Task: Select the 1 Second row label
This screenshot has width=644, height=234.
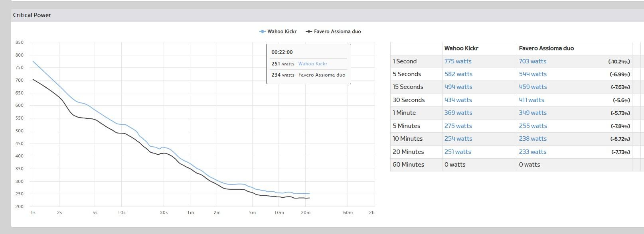Action: pyautogui.click(x=405, y=61)
